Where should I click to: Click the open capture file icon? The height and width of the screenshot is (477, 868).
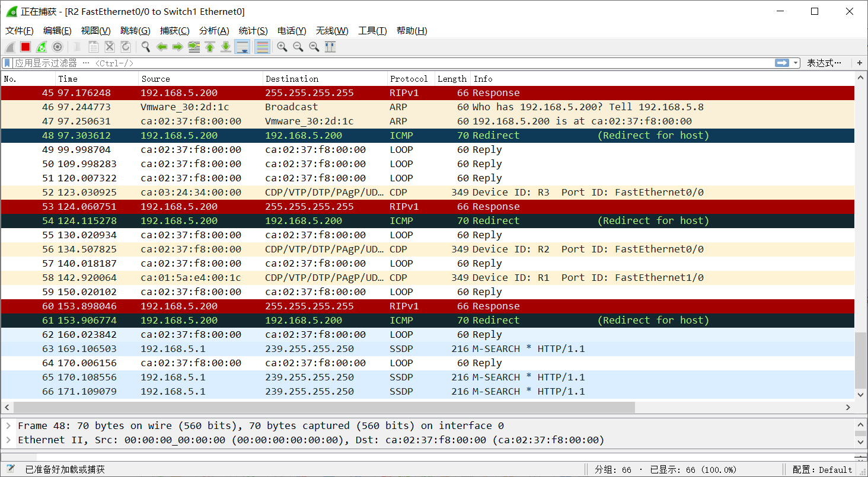pyautogui.click(x=78, y=47)
